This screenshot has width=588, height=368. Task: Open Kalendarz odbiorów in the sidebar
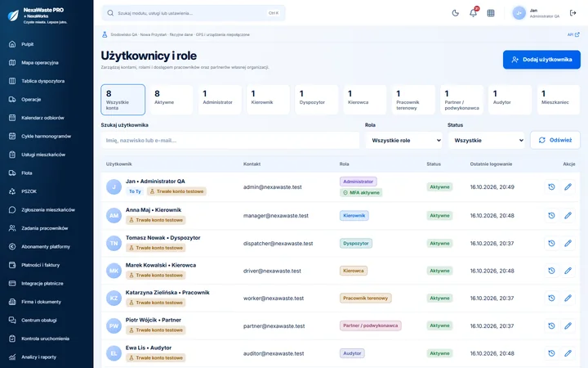[x=47, y=118]
